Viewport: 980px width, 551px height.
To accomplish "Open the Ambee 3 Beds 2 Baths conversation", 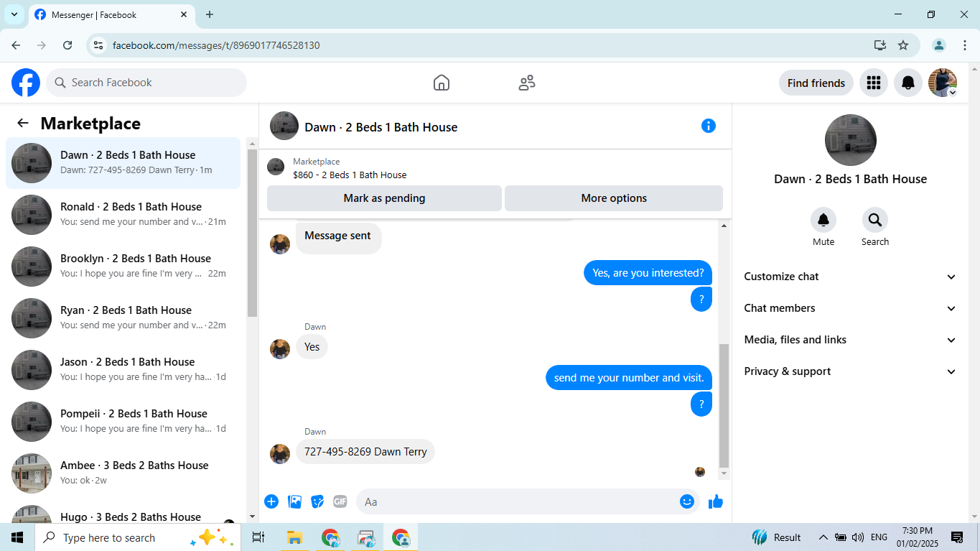I will point(123,473).
